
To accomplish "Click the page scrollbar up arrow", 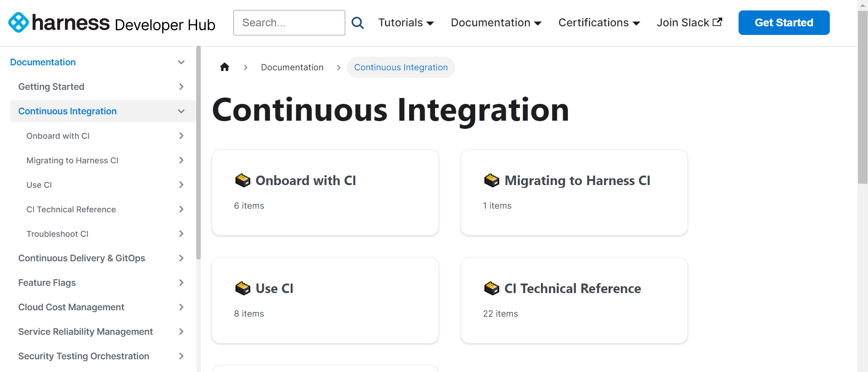I will point(863,5).
